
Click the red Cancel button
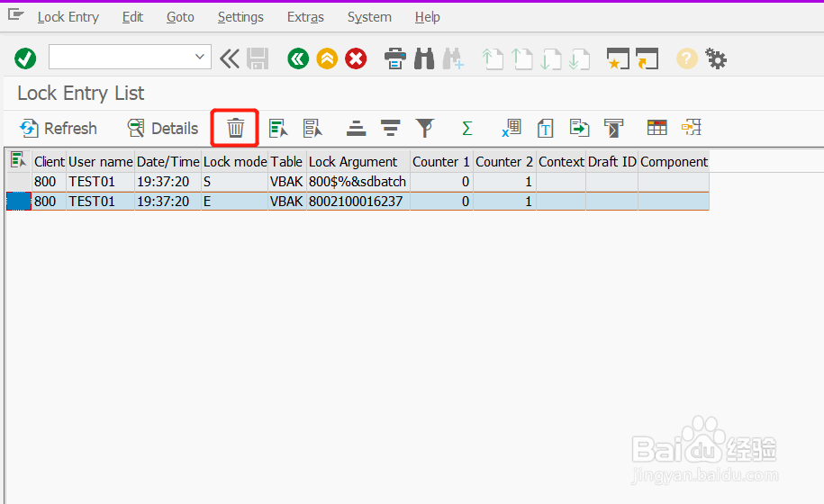point(356,58)
